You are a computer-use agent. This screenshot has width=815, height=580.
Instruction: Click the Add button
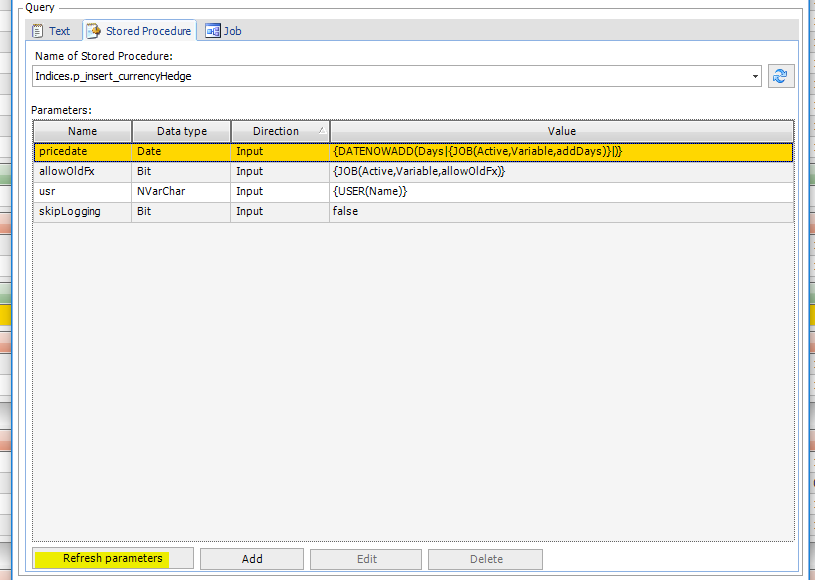tap(252, 559)
